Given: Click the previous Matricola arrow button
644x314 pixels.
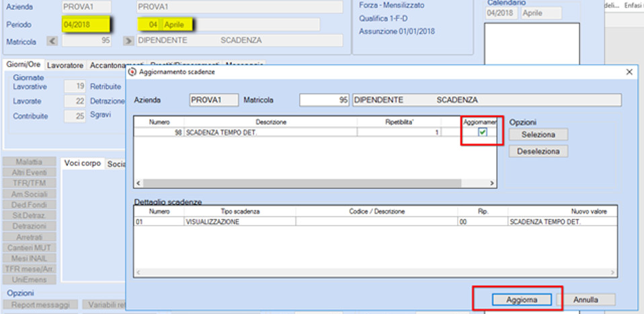Looking at the screenshot, I should point(52,41).
